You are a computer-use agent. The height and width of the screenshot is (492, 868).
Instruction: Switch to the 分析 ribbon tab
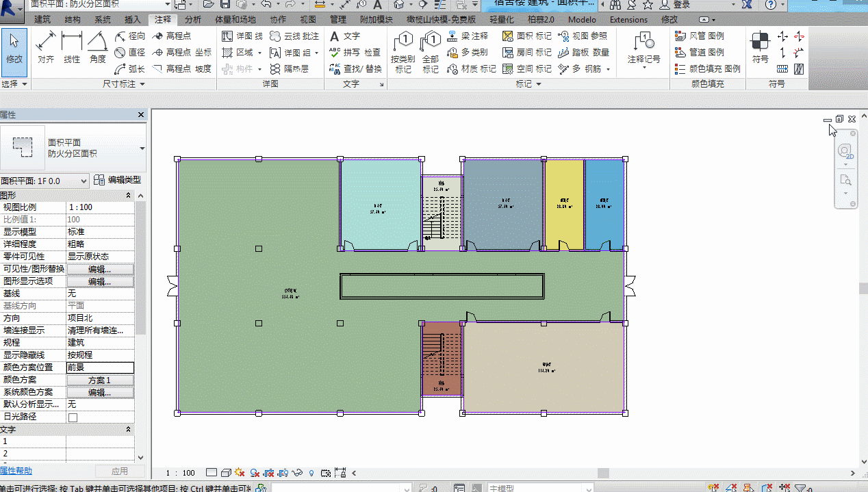193,20
